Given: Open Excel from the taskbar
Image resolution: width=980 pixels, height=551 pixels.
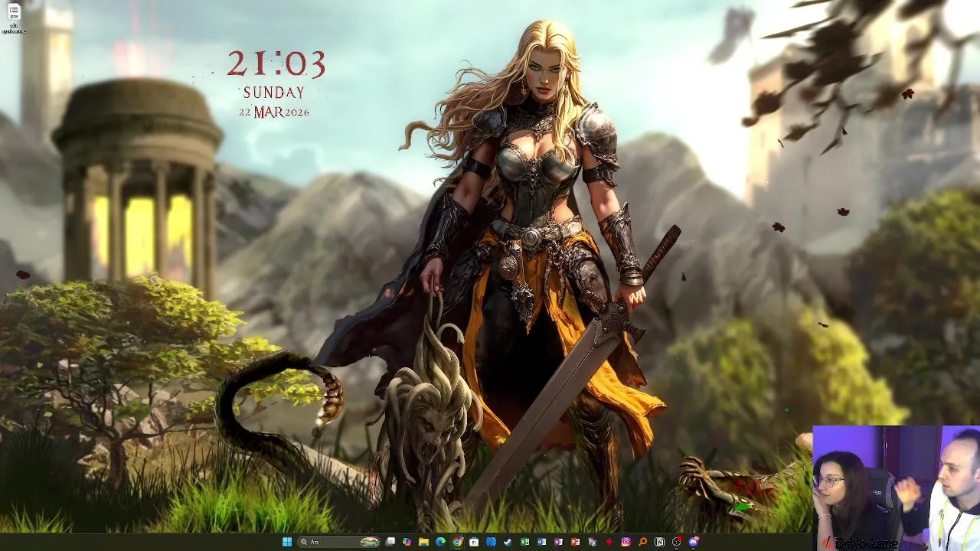Looking at the screenshot, I should tap(524, 542).
